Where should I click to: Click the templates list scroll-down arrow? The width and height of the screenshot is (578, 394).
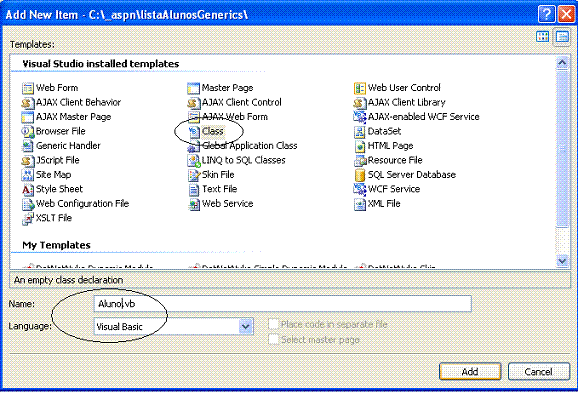[562, 261]
